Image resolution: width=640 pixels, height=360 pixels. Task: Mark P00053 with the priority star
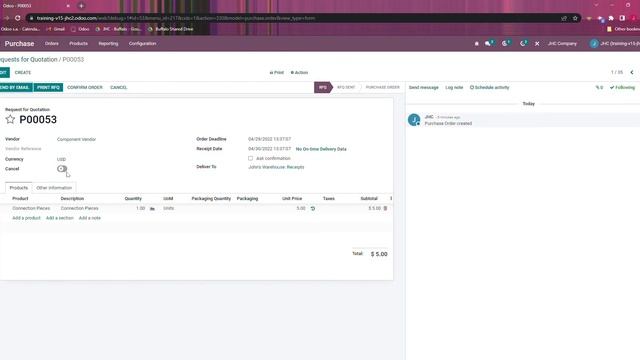[10, 119]
